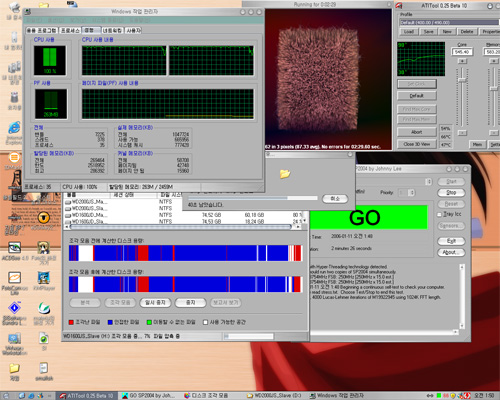Open WD2000JS_Slave (D:) taskbar button
This screenshot has width=500, height=400.
274,396
